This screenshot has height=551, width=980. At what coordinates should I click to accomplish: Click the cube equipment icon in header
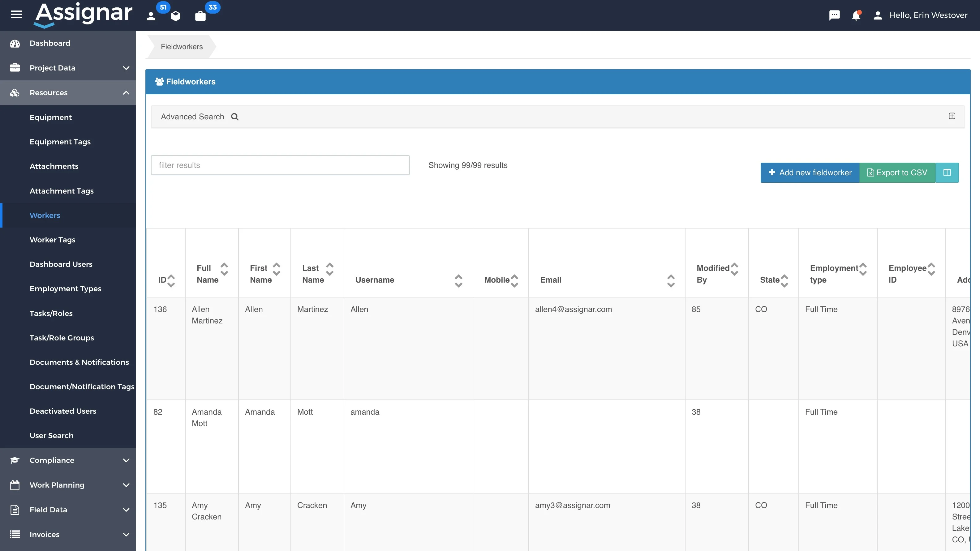(x=176, y=15)
